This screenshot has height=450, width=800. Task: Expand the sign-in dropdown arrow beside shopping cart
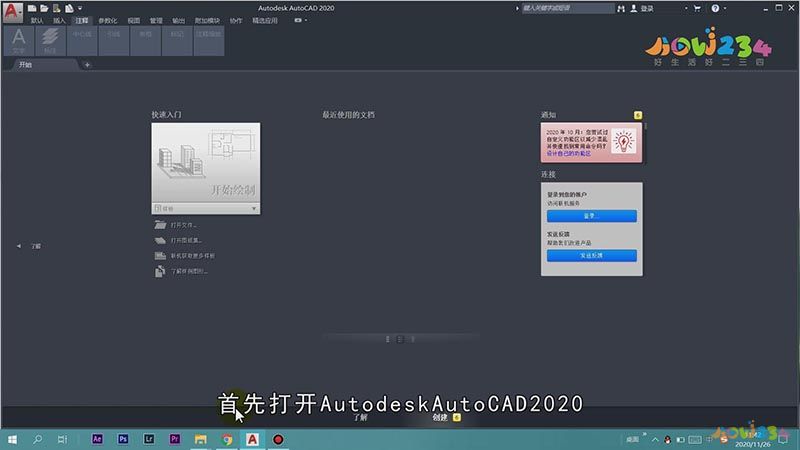point(686,9)
